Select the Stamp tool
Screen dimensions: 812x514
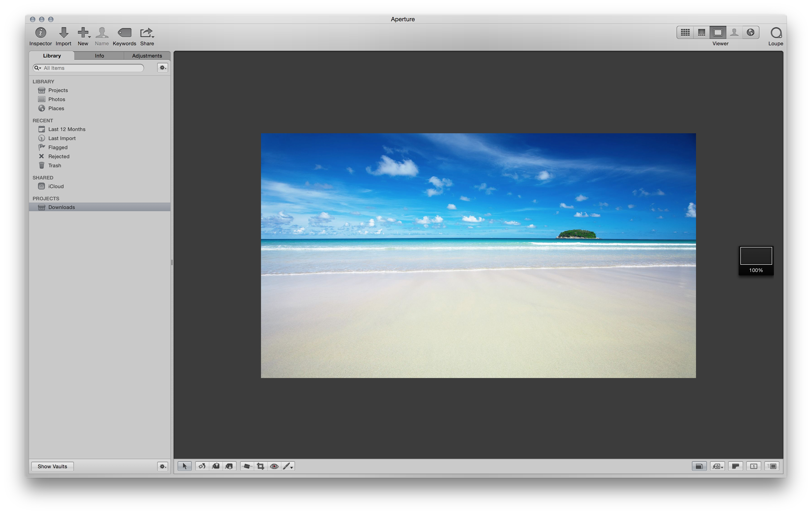point(229,466)
